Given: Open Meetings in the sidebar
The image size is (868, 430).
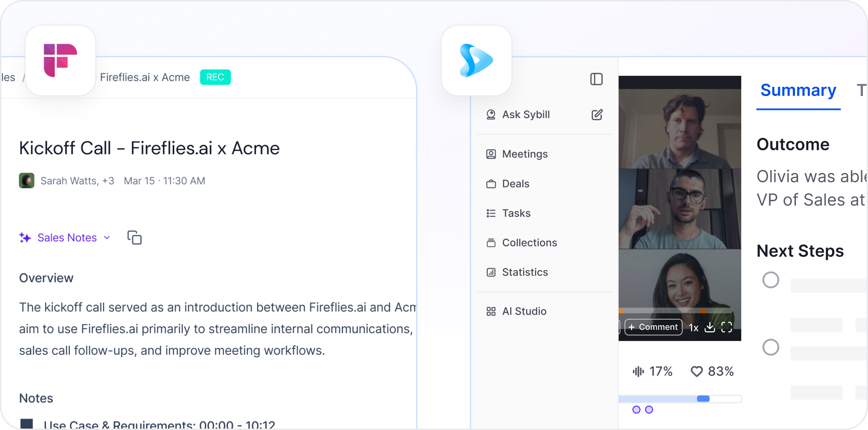Looking at the screenshot, I should click(x=525, y=154).
